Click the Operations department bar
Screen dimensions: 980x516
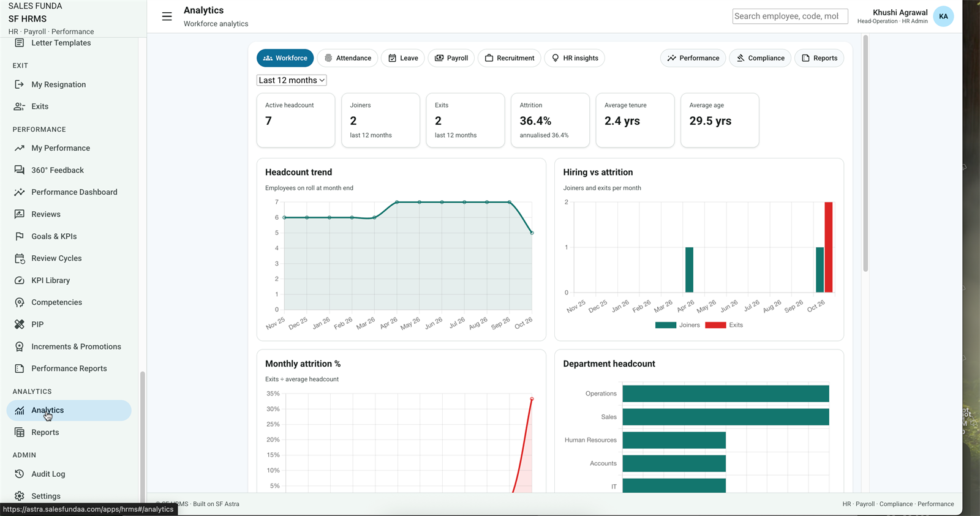[726, 394]
